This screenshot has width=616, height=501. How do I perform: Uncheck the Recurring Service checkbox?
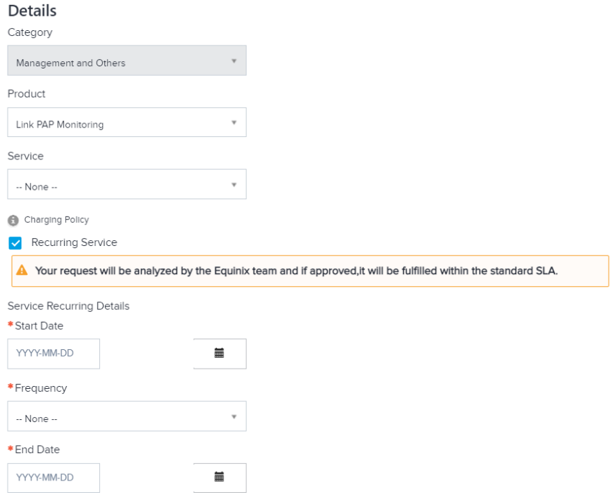pyautogui.click(x=15, y=243)
